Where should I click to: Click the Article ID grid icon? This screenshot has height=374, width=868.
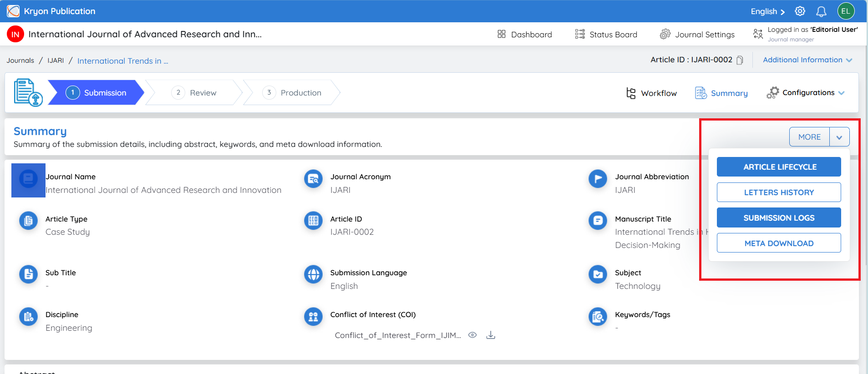coord(313,221)
